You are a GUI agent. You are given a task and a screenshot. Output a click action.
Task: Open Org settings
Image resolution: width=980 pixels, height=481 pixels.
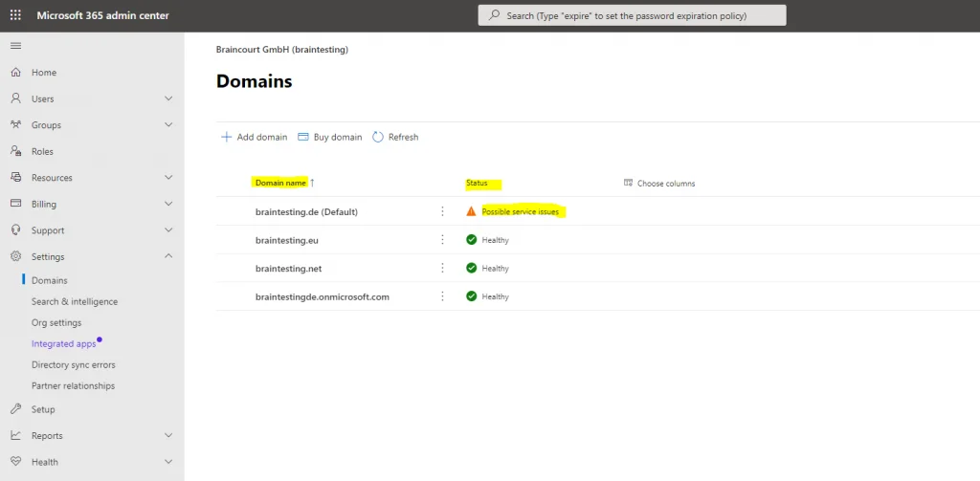[x=56, y=323]
